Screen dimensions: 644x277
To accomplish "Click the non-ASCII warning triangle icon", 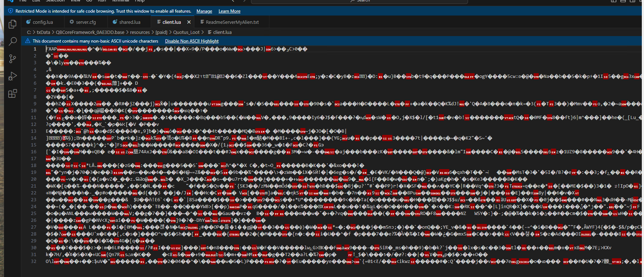I will click(x=28, y=41).
